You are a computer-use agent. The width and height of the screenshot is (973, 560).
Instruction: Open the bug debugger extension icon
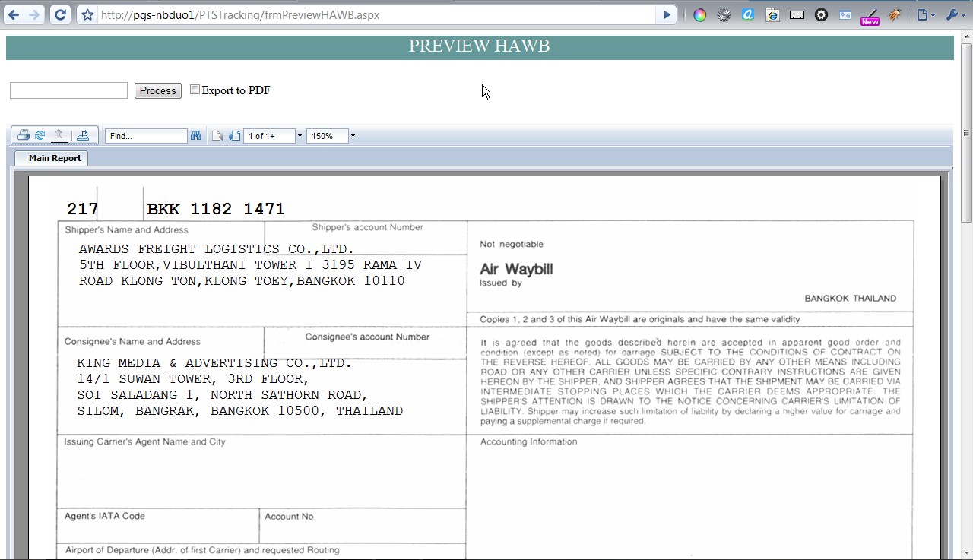(895, 14)
